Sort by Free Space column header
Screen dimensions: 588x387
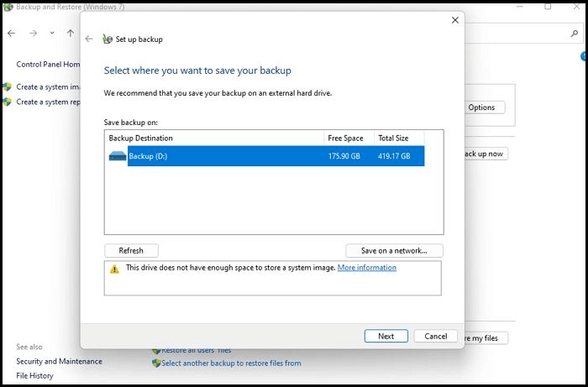tap(349, 139)
